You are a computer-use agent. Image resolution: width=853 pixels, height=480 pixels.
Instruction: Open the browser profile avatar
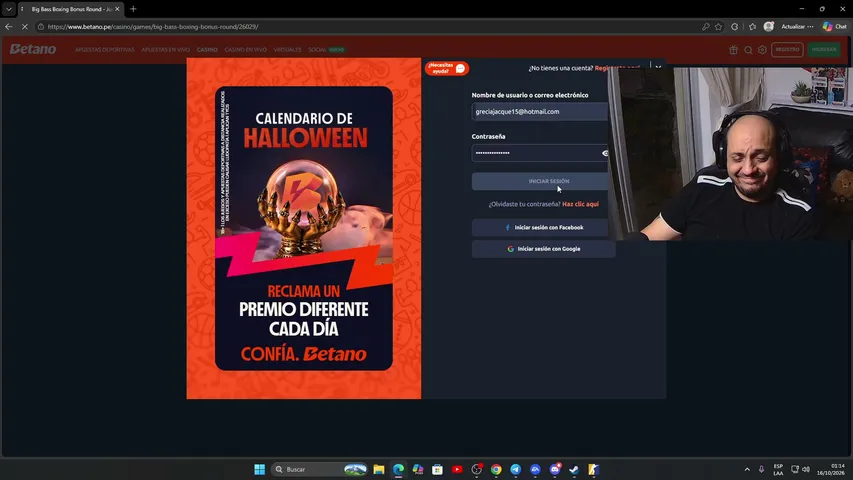tap(768, 26)
